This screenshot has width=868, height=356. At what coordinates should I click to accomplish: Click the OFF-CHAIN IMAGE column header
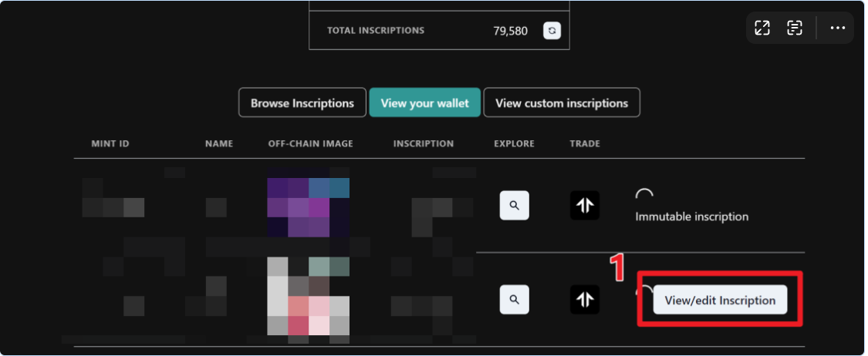pyautogui.click(x=309, y=144)
